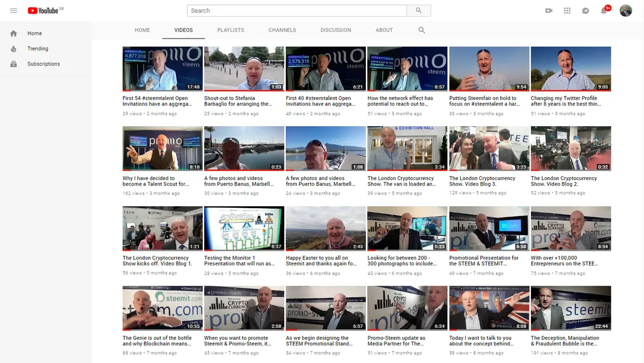Open the ABOUT tab
644x363 pixels.
(384, 30)
